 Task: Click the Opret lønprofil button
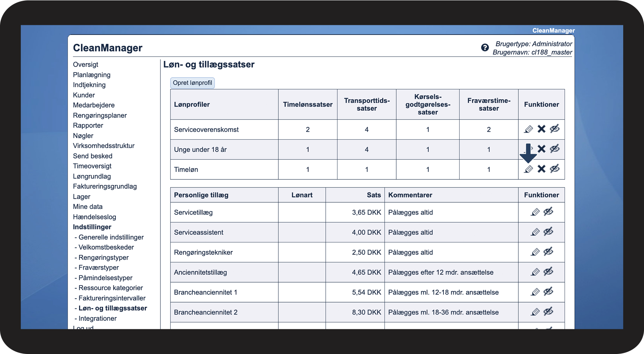point(192,83)
